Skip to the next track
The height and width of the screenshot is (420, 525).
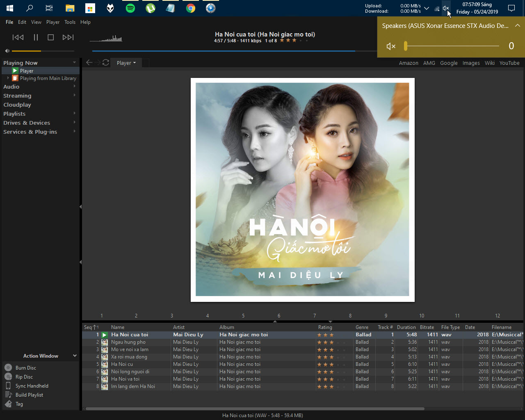(x=68, y=37)
